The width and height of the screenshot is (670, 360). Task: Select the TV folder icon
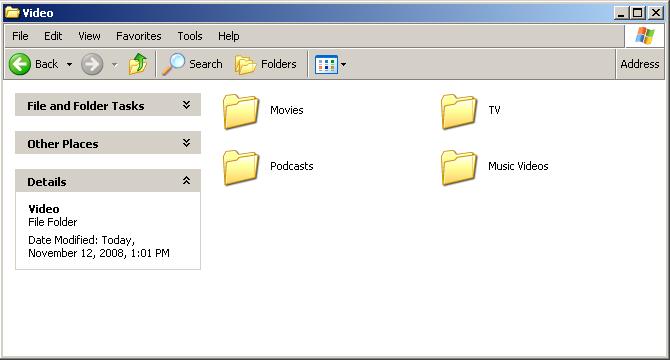pyautogui.click(x=459, y=111)
